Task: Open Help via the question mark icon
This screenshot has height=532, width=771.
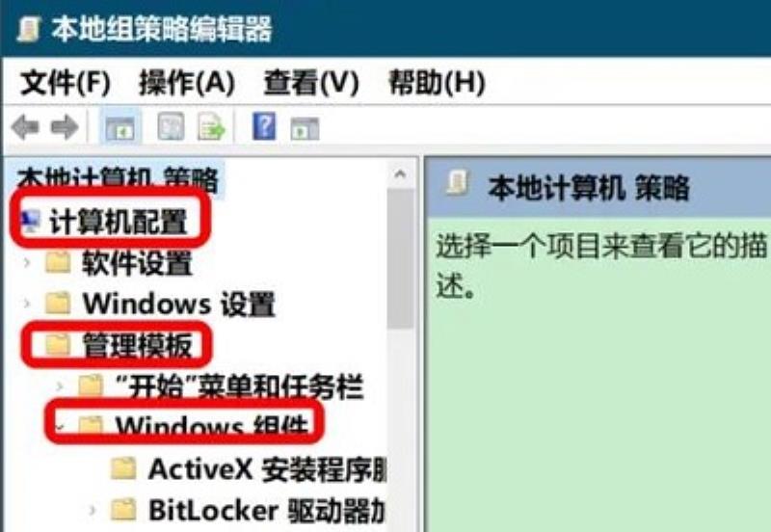Action: point(264,126)
